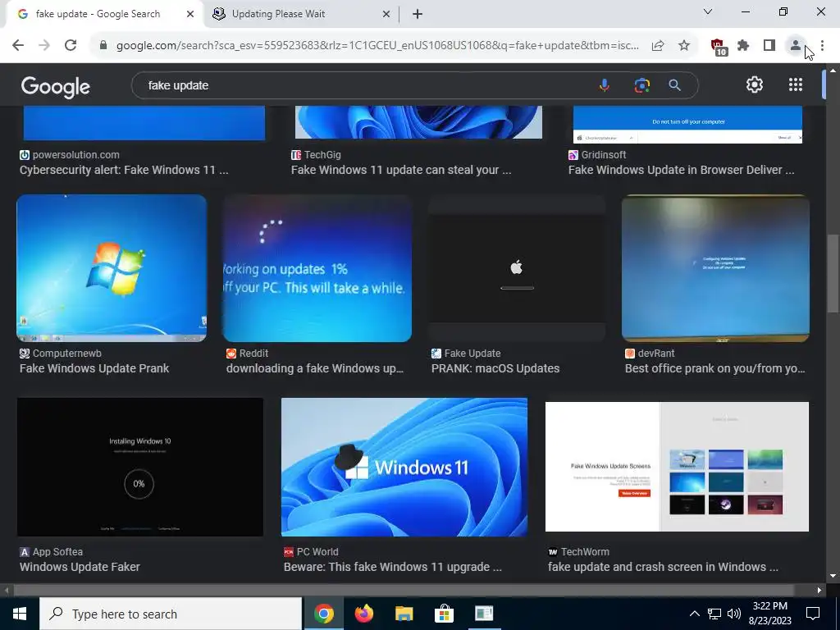This screenshot has width=840, height=630.
Task: Open the PRANK: macOS Updates result
Action: coord(495,368)
